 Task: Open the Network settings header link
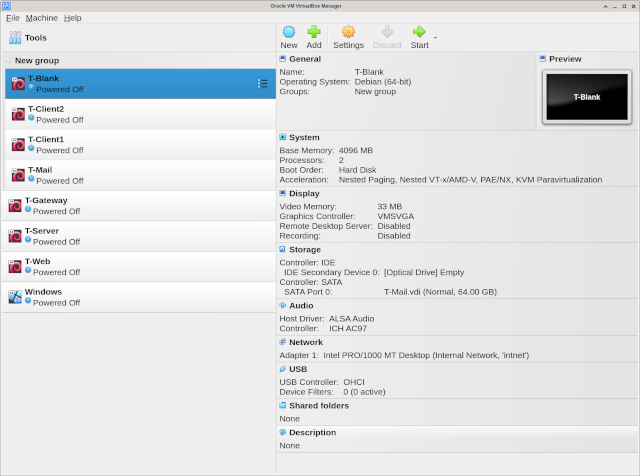pyautogui.click(x=306, y=342)
